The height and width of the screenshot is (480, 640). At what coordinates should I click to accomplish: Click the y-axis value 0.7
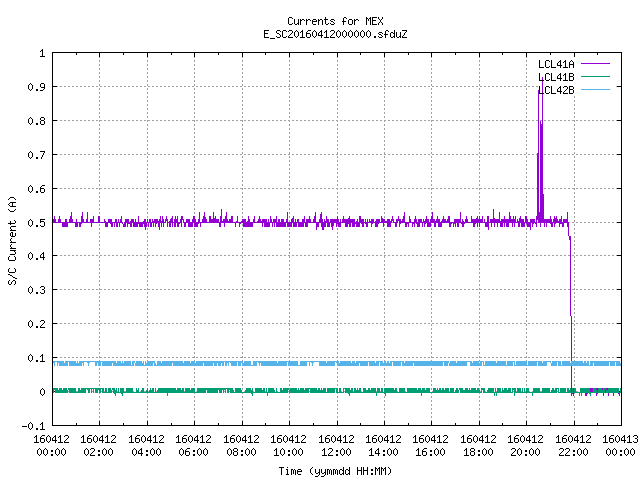(36, 155)
